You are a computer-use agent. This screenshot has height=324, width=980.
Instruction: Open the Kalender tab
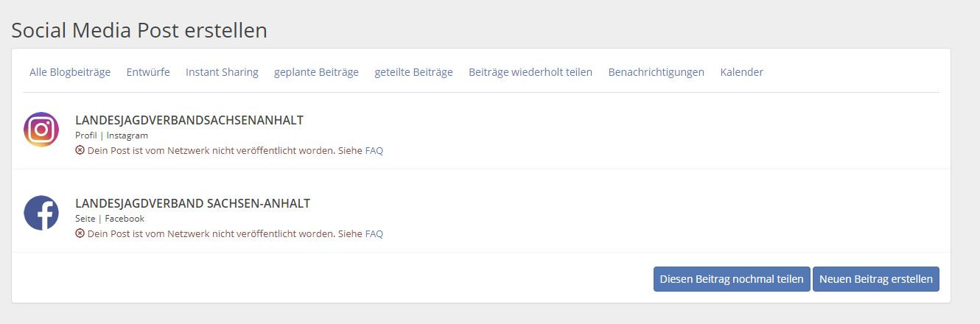[742, 72]
